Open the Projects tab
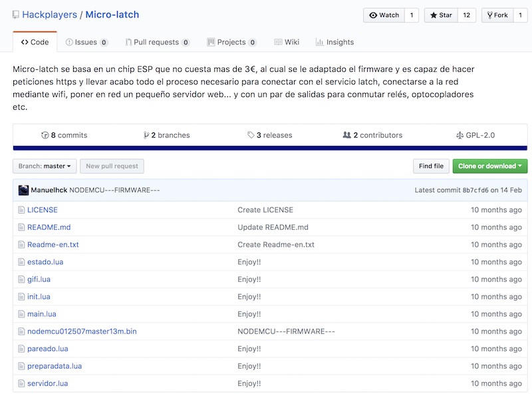The width and height of the screenshot is (532, 396). (x=231, y=42)
